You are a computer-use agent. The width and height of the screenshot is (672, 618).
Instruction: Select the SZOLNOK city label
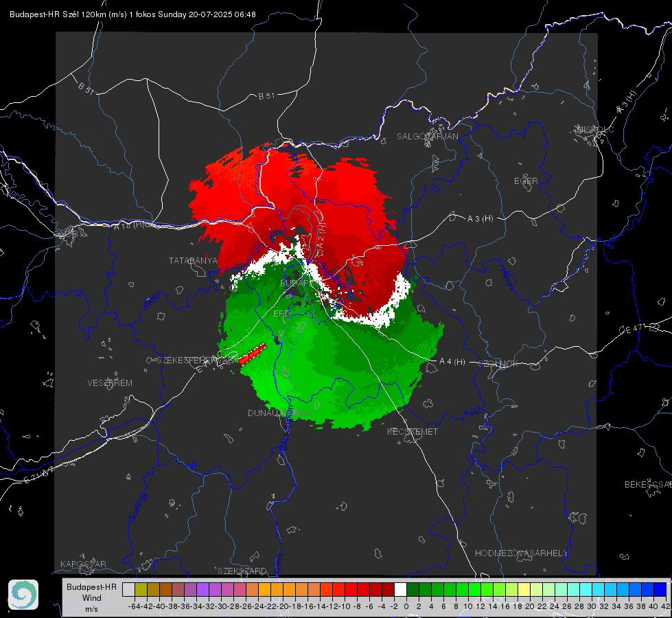click(x=500, y=364)
